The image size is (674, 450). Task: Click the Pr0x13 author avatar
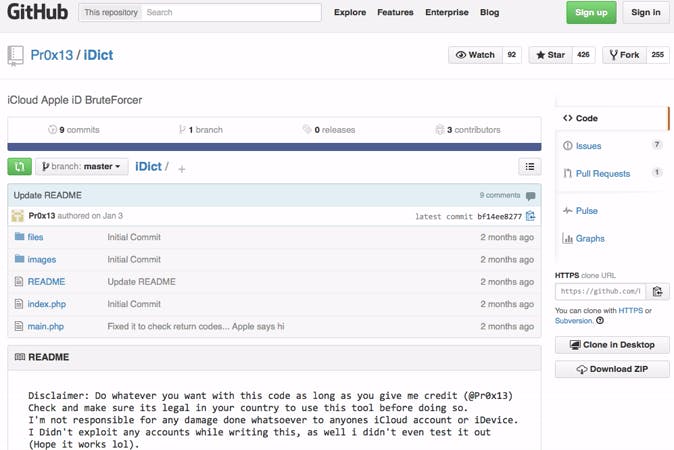pos(18,216)
